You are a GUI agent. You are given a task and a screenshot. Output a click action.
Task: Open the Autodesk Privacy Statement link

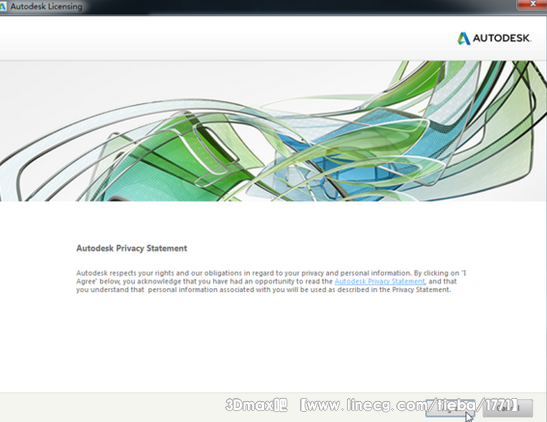pos(380,281)
